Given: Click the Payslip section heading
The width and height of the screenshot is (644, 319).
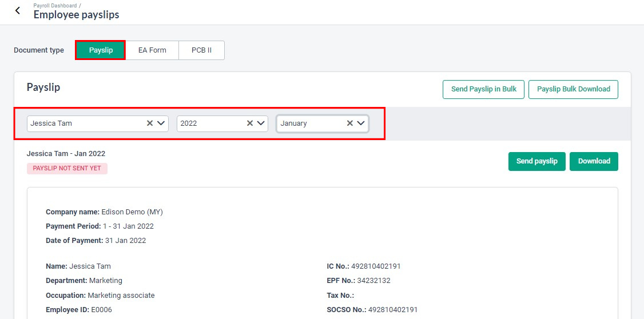Looking at the screenshot, I should (43, 87).
